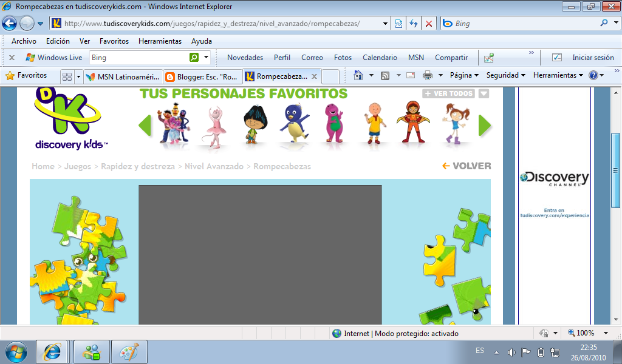The image size is (622, 364).
Task: Open the Página dropdown menu
Action: [464, 75]
